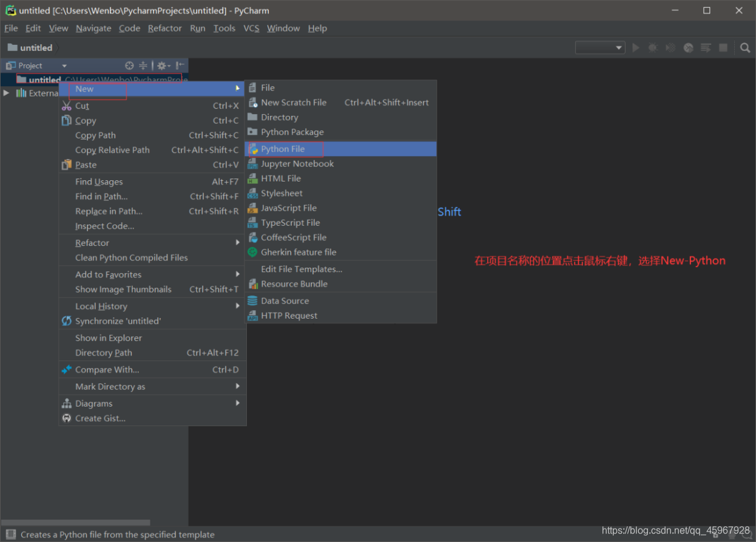The width and height of the screenshot is (756, 542).
Task: Open the File menu in menu bar
Action: coord(11,29)
